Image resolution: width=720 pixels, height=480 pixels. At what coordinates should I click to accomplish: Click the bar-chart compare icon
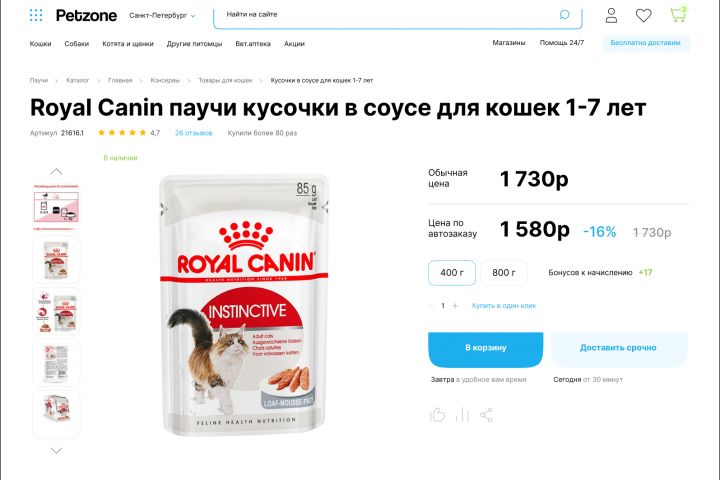click(x=462, y=415)
